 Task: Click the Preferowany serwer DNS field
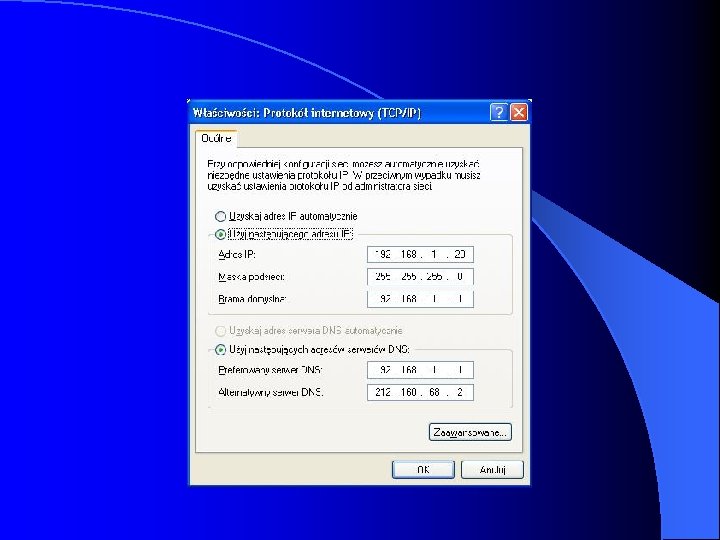[x=420, y=370]
